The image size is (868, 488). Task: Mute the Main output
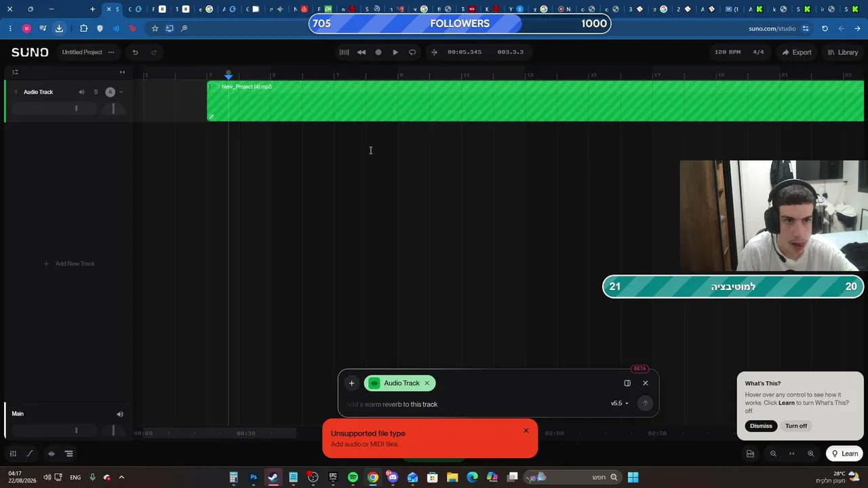120,414
